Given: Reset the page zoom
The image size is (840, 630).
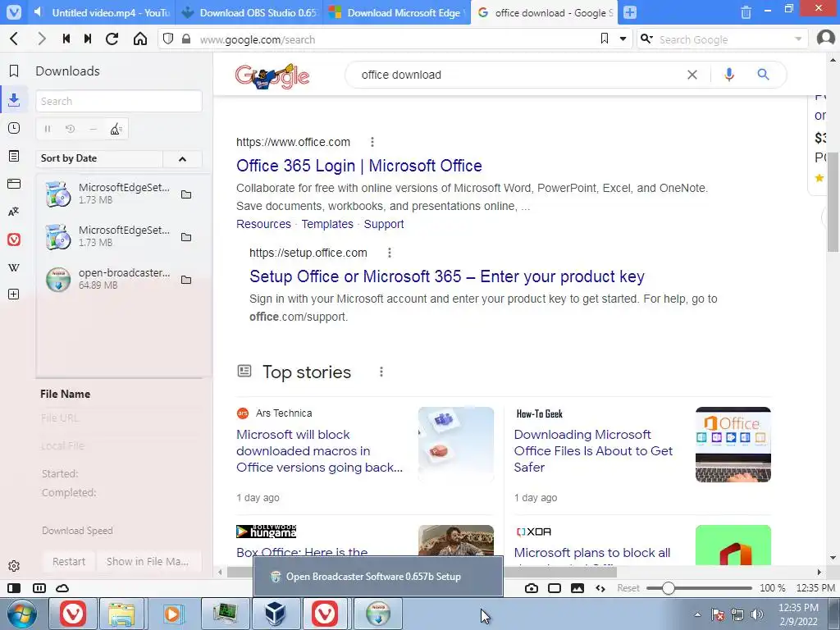Looking at the screenshot, I should 628,588.
